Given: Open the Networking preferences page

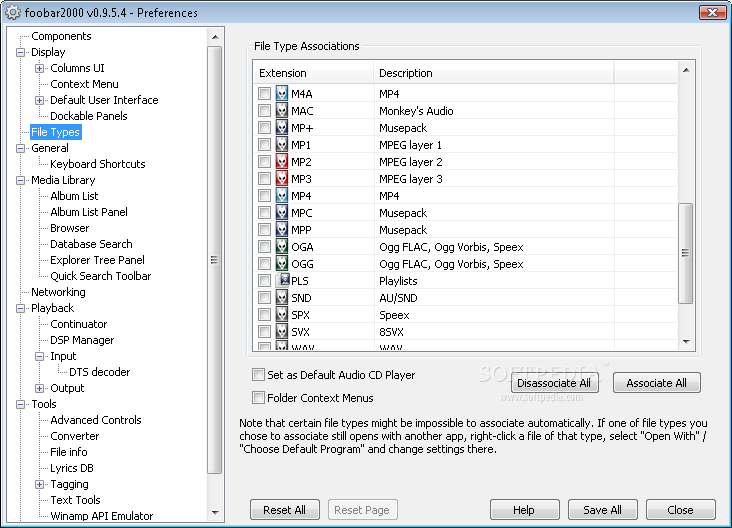Looking at the screenshot, I should (x=58, y=292).
